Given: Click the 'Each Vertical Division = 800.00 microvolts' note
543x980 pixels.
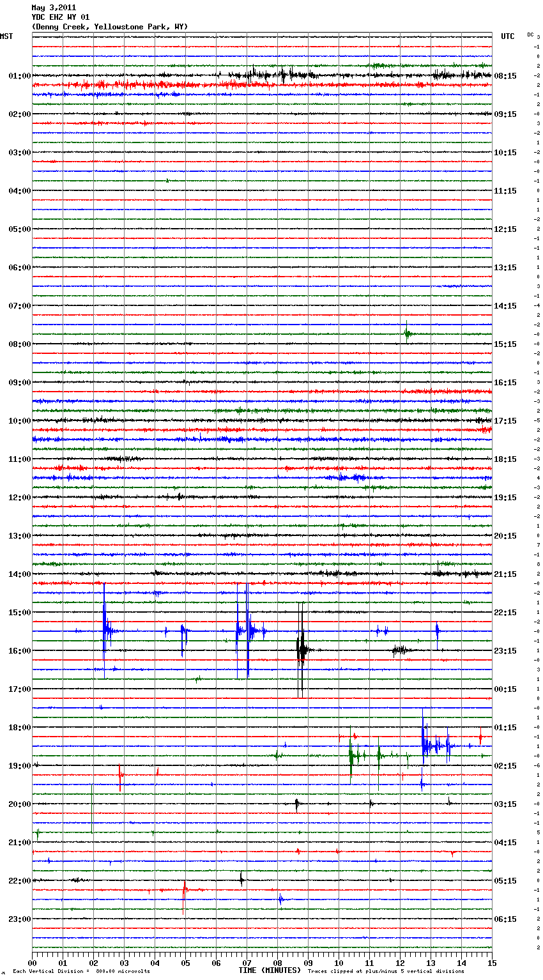Looking at the screenshot, I should point(81,972).
